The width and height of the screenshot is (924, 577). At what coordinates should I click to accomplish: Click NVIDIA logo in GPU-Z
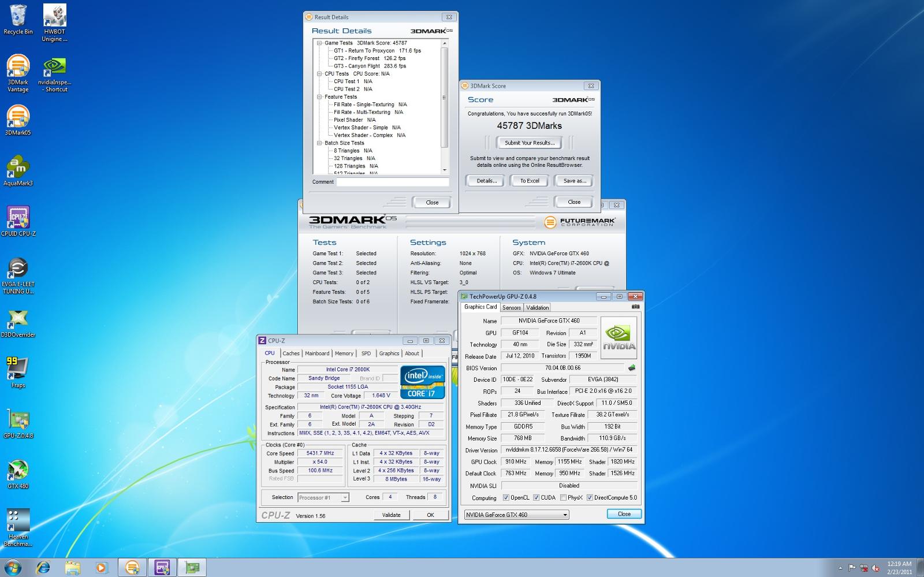pyautogui.click(x=619, y=337)
